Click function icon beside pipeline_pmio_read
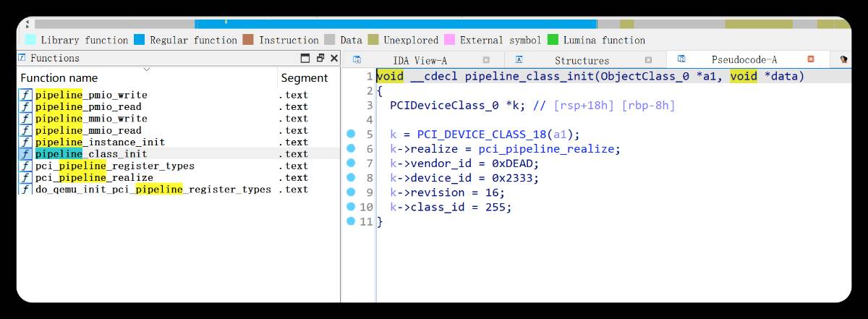 coord(25,106)
